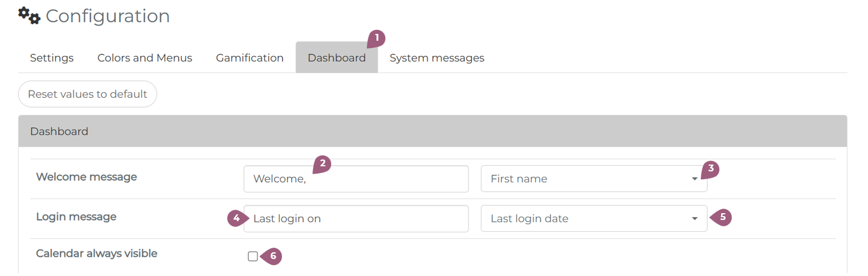Click into the Last login on field
Viewport: 868px width, 276px height.
click(356, 218)
